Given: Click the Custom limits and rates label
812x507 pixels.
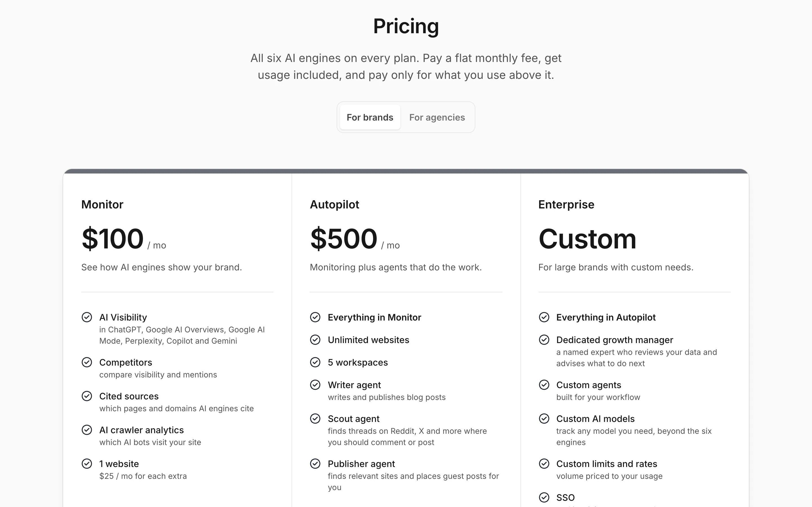Looking at the screenshot, I should coord(607,464).
